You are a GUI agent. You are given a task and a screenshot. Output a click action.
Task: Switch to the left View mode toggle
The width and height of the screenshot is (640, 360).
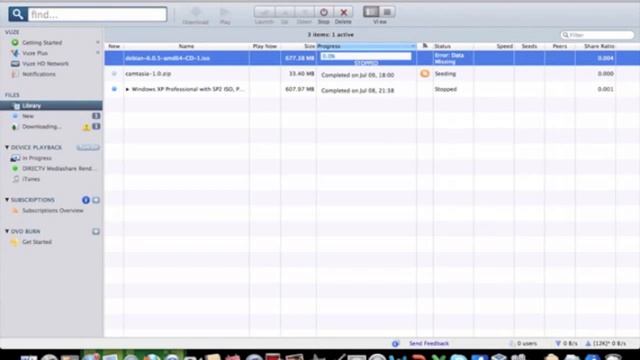coord(371,12)
